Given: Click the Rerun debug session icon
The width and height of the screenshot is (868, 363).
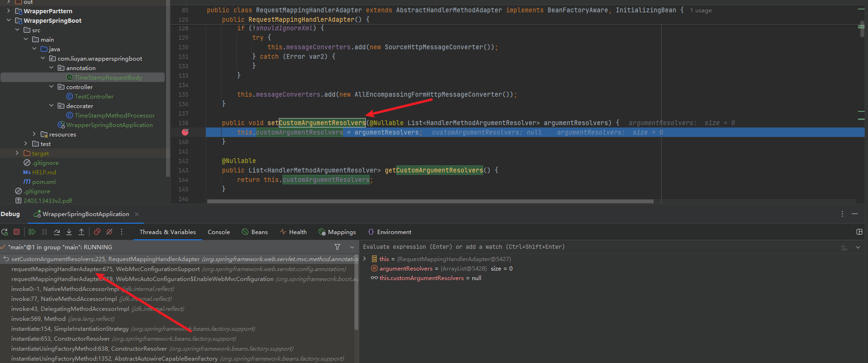Looking at the screenshot, I should pyautogui.click(x=5, y=232).
